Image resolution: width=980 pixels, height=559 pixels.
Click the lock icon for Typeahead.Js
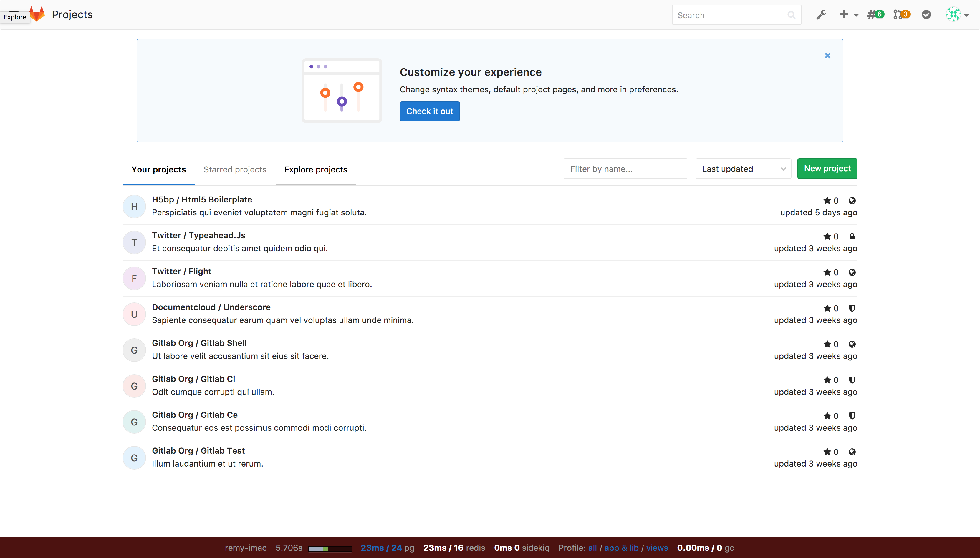852,237
